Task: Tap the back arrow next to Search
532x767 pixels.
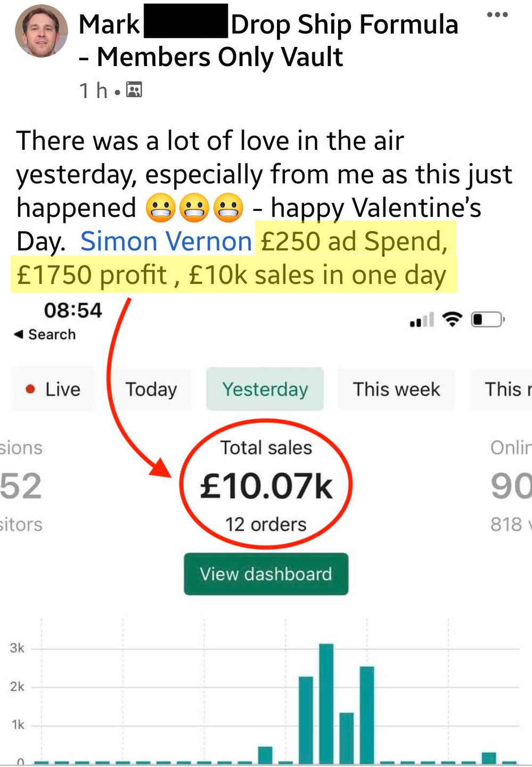Action: (x=19, y=334)
